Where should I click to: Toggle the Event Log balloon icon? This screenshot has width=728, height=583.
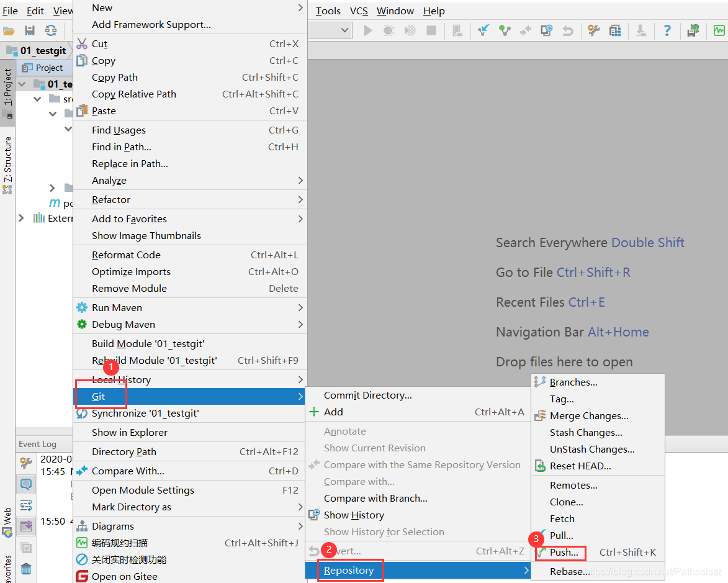point(26,484)
